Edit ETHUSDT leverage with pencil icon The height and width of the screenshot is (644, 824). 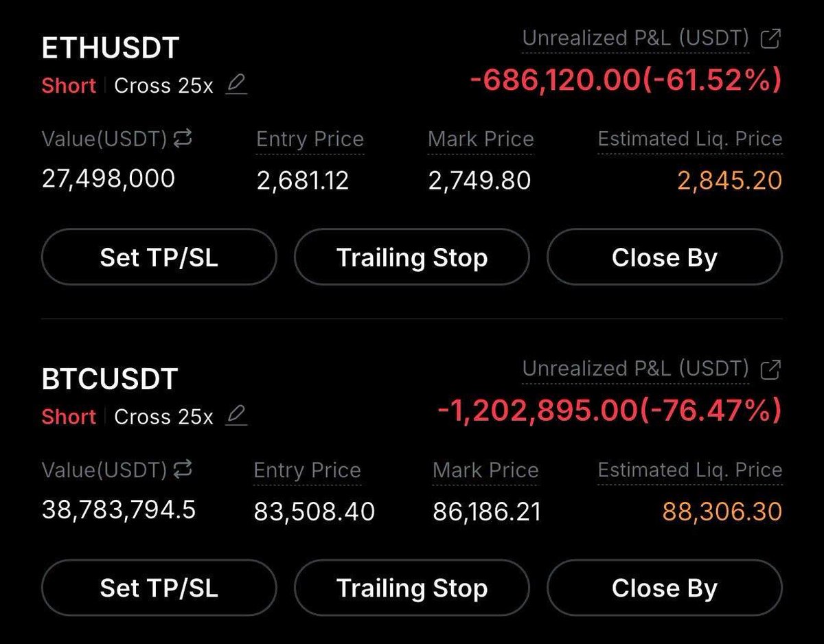(236, 85)
